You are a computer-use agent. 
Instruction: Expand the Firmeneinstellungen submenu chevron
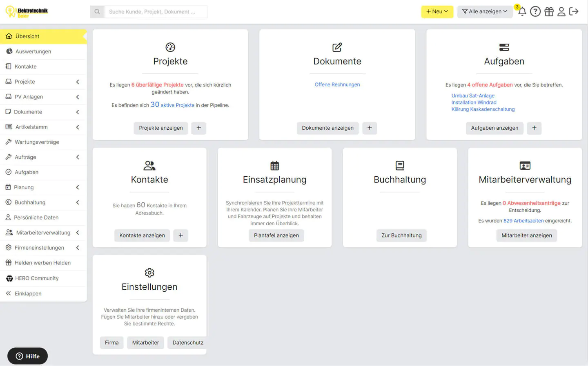click(x=78, y=248)
